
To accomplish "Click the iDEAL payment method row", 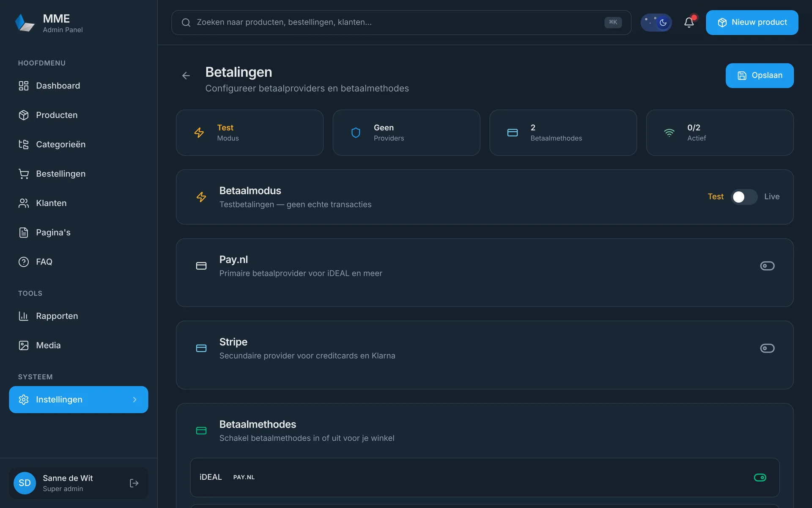I will [x=485, y=478].
